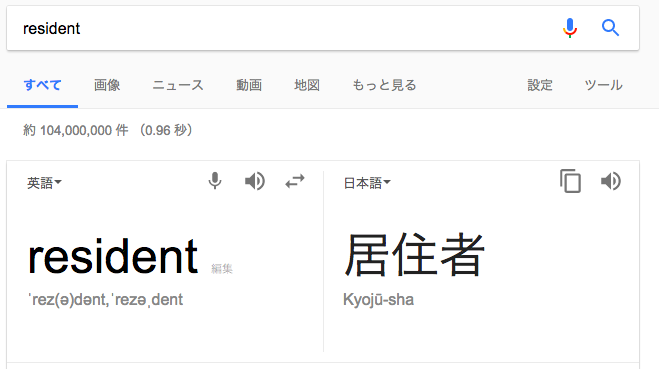Listen to the English pronunciation of resident
Viewport: 659px width, 369px height.
click(x=255, y=181)
